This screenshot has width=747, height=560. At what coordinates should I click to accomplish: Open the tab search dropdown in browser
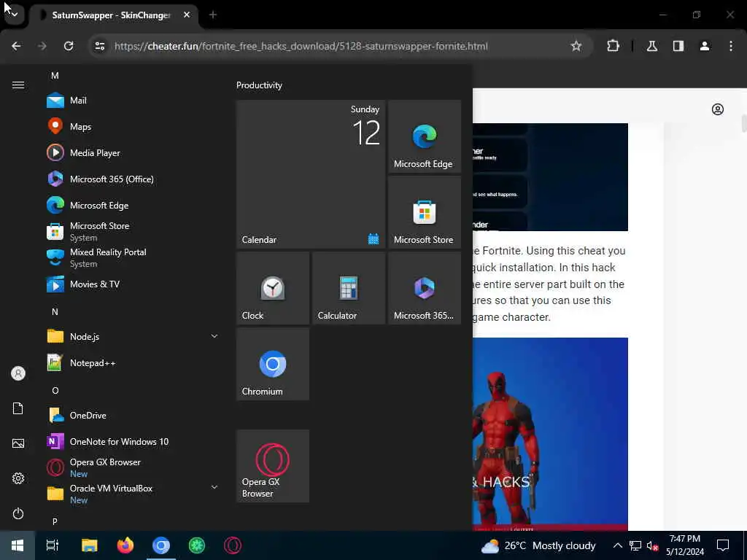[x=15, y=15]
